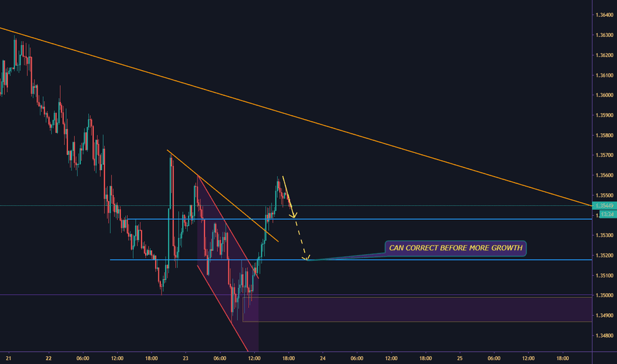Click the 1.36200 price axis label
The width and height of the screenshot is (617, 364).
point(604,55)
